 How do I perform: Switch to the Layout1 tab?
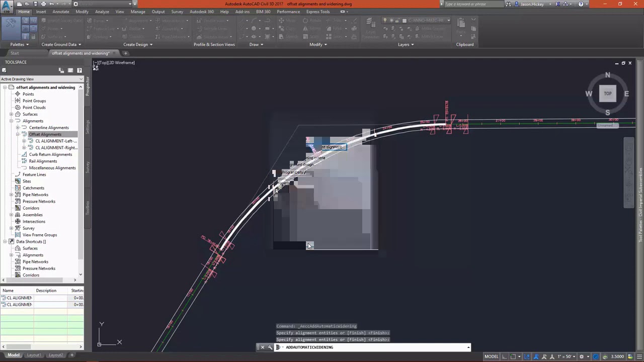[x=34, y=355]
